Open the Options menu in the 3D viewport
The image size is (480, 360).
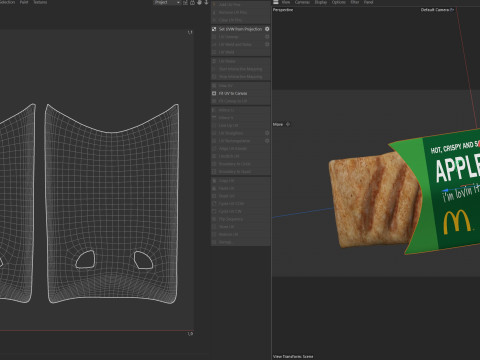[339, 2]
